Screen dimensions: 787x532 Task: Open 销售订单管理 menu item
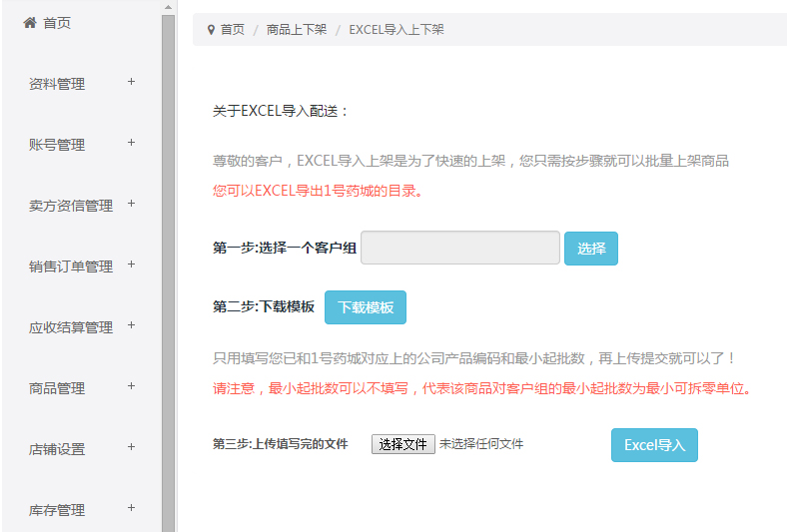pyautogui.click(x=70, y=266)
